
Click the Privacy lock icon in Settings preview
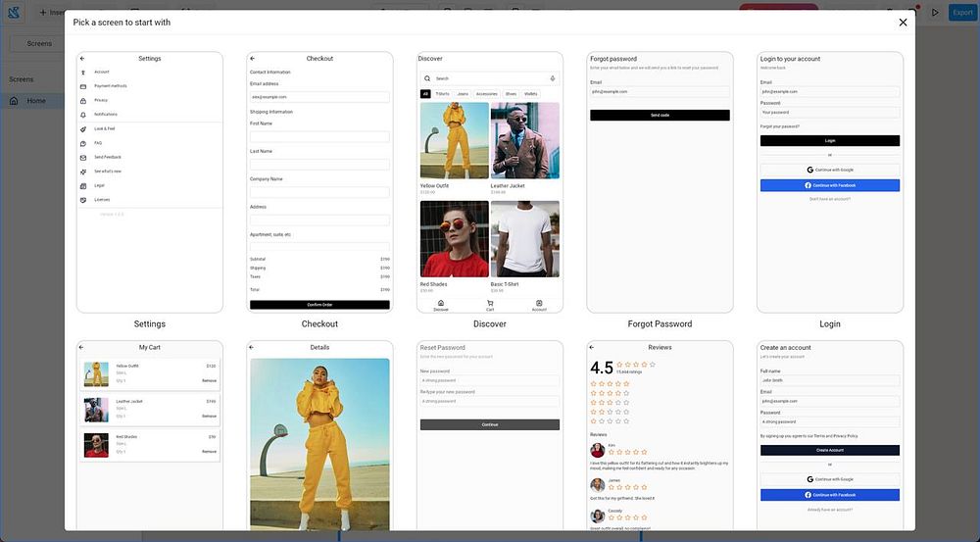click(x=83, y=101)
